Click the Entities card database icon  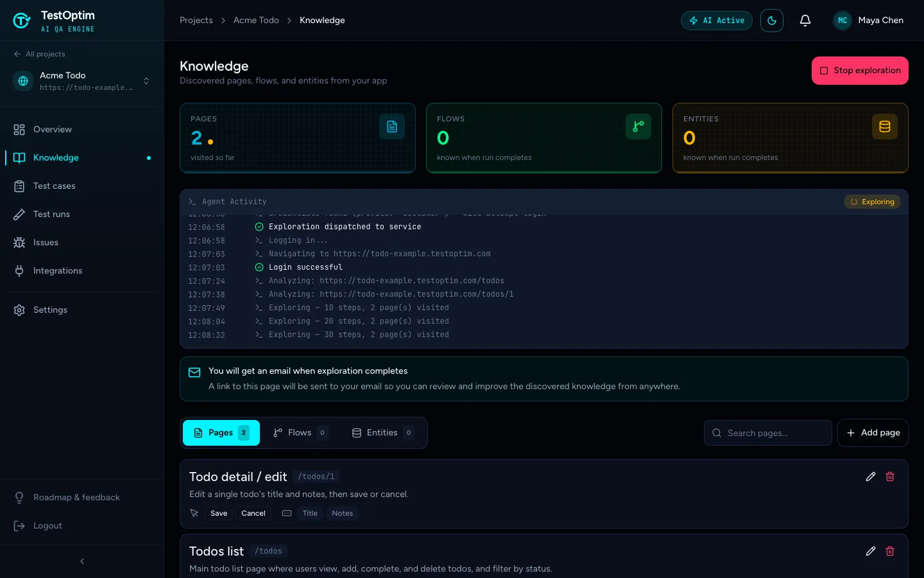pos(885,127)
